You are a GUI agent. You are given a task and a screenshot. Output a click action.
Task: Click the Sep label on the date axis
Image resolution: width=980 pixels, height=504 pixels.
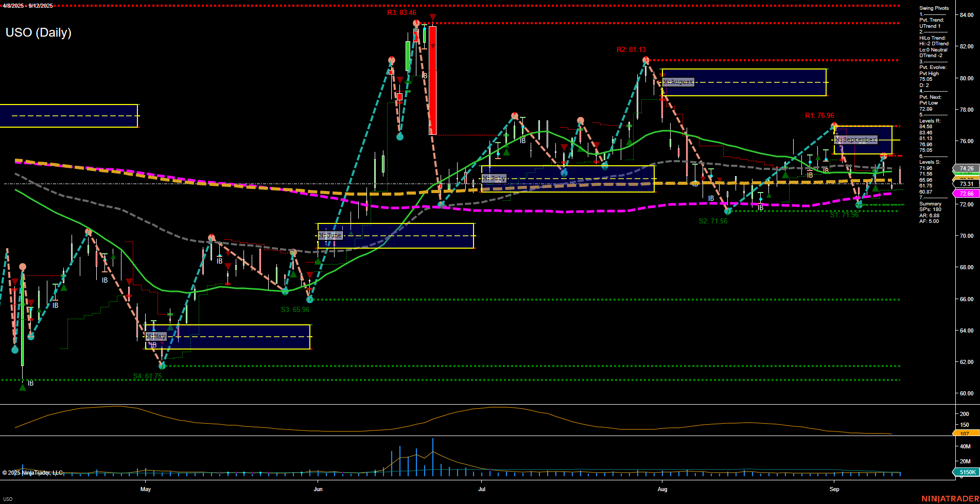[x=834, y=489]
